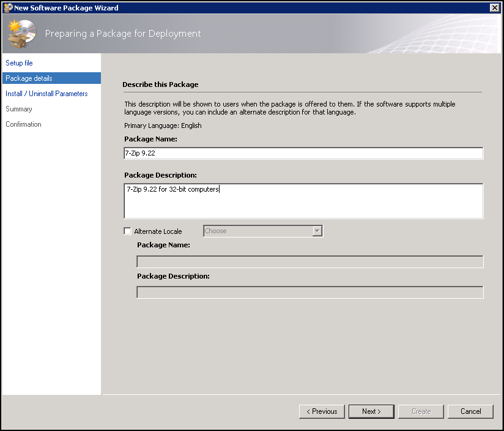Image resolution: width=504 pixels, height=431 pixels.
Task: Click the alternate locale Package Name field
Action: [309, 262]
